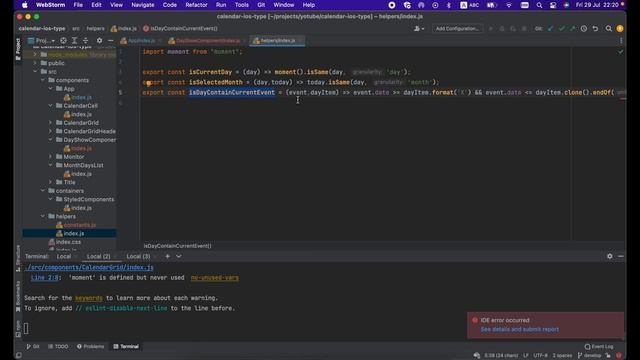Screen dimensions: 640x360
Task: Click Wi-Fi icon in menu bar
Action: (509, 5)
